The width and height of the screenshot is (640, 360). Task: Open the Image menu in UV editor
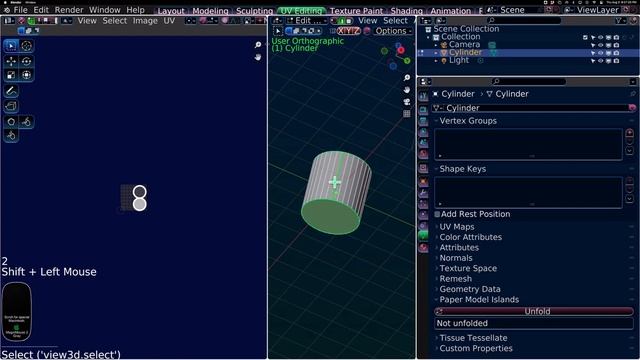click(145, 20)
